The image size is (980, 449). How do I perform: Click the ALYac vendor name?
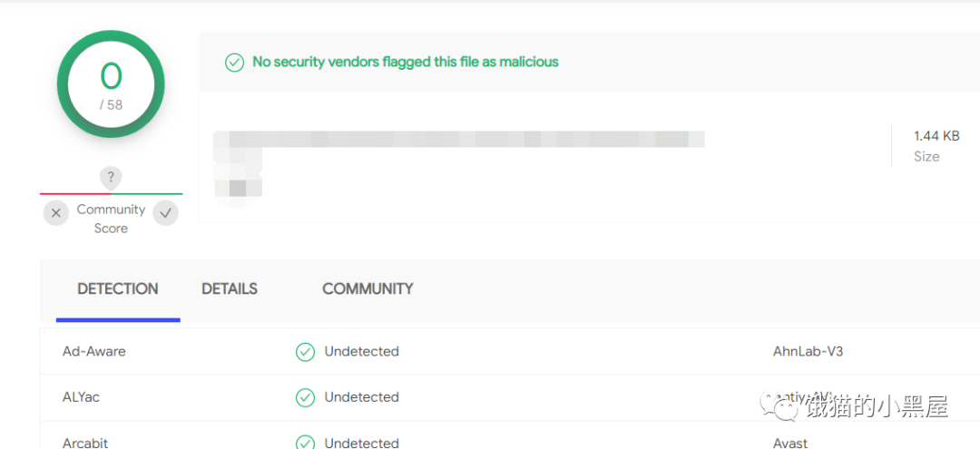82,397
